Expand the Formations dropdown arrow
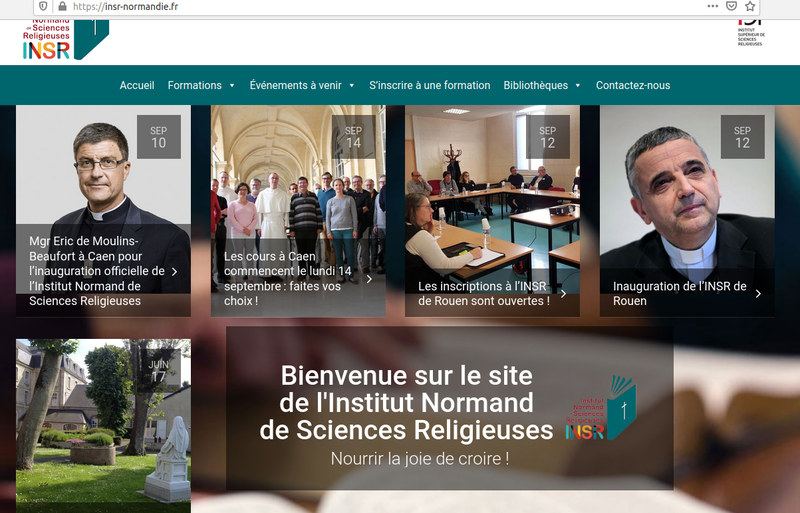The image size is (800, 513). (232, 86)
